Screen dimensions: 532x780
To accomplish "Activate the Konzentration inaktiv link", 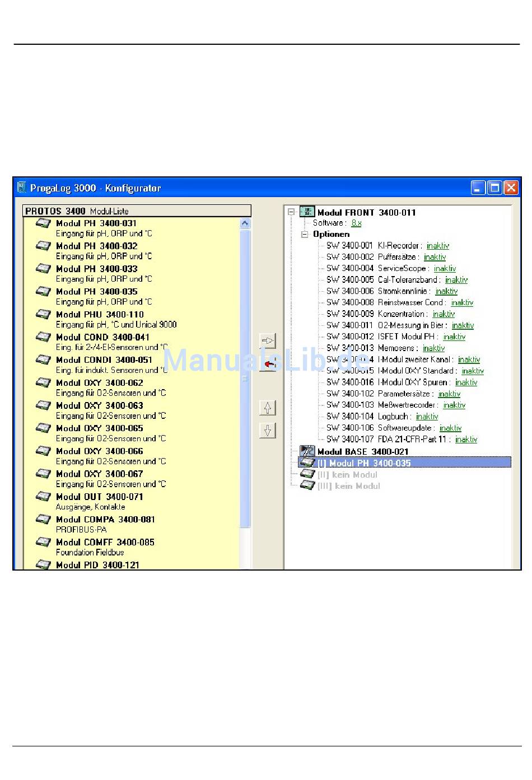I will (x=444, y=314).
